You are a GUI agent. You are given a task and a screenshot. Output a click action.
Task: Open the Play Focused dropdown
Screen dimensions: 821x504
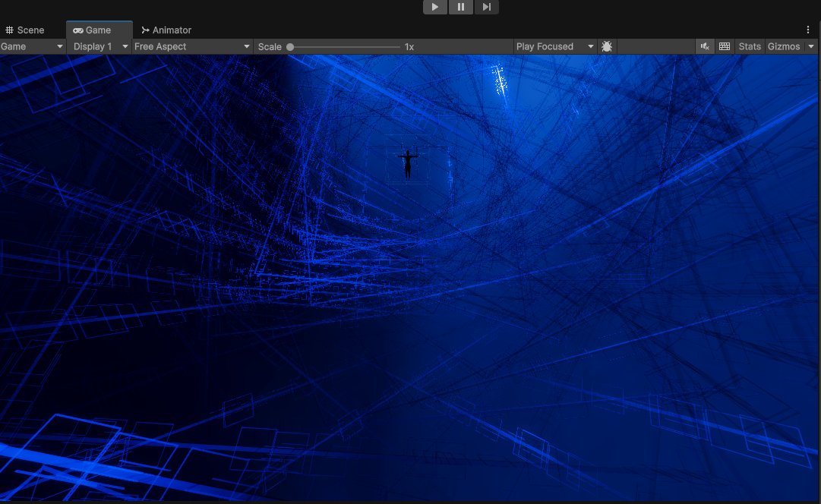click(x=554, y=46)
